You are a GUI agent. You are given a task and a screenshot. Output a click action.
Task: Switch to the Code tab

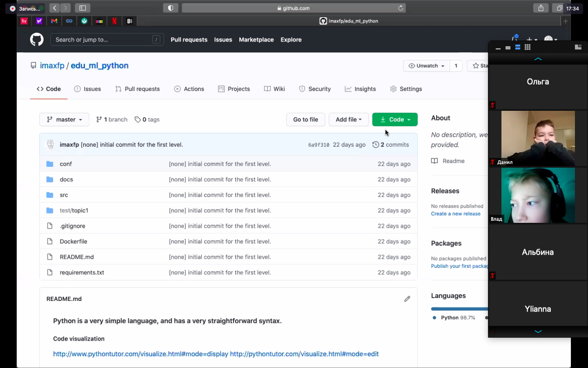(x=49, y=89)
